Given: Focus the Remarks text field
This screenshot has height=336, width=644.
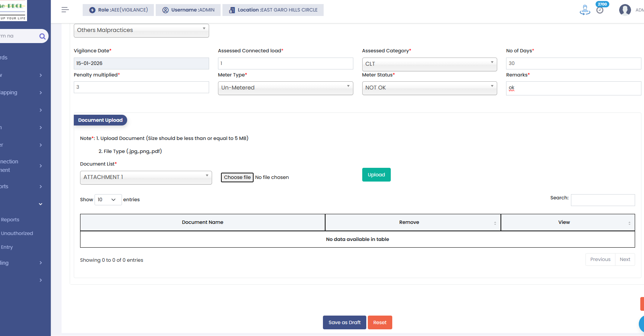Looking at the screenshot, I should [x=574, y=88].
